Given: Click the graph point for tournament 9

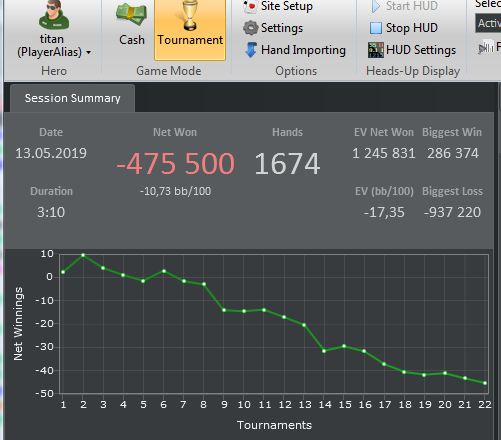Looking at the screenshot, I should 224,310.
